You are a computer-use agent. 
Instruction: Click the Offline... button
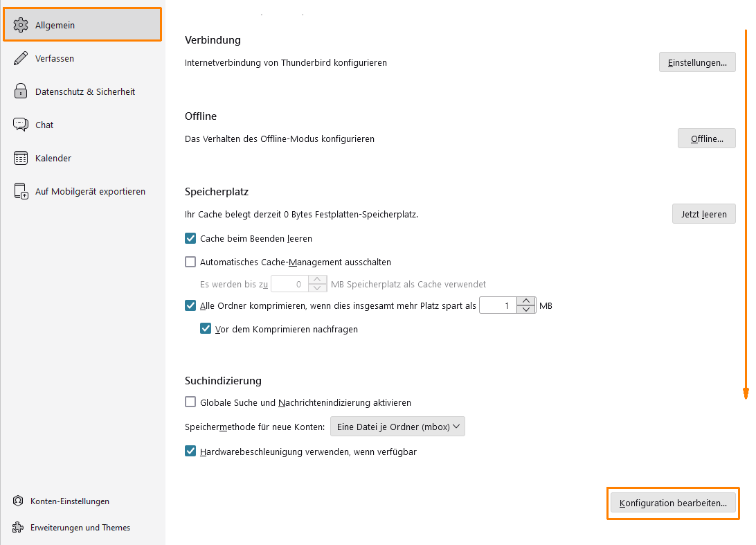707,139
